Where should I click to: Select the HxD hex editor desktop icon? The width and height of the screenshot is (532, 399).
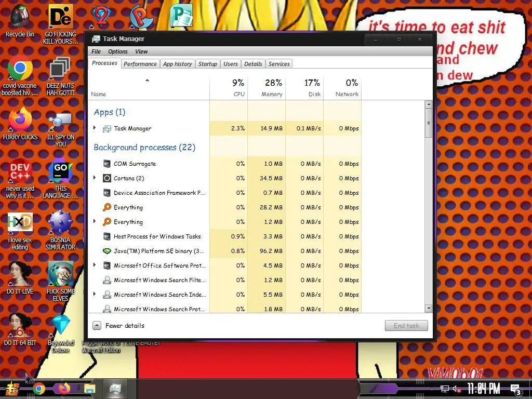coord(20,231)
